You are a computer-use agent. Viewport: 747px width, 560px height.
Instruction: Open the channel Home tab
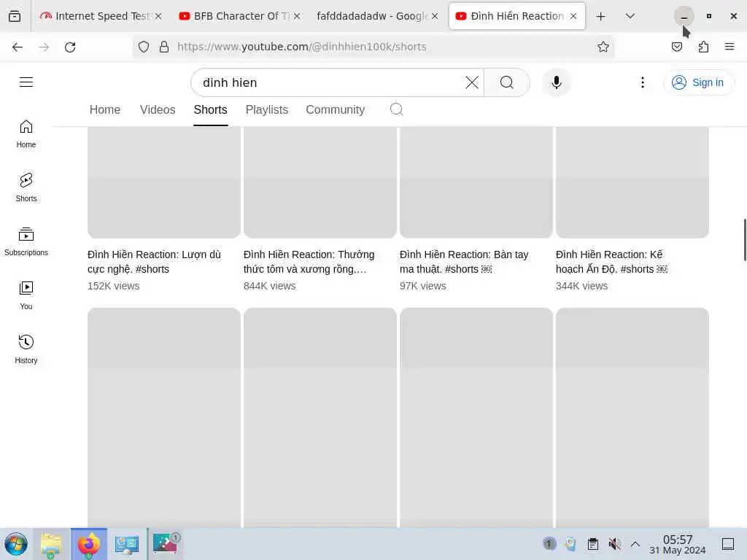pyautogui.click(x=105, y=109)
